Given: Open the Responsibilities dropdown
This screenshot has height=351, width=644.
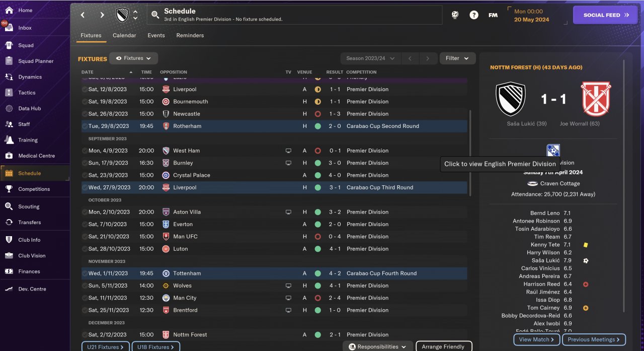Looking at the screenshot, I should coord(378,346).
